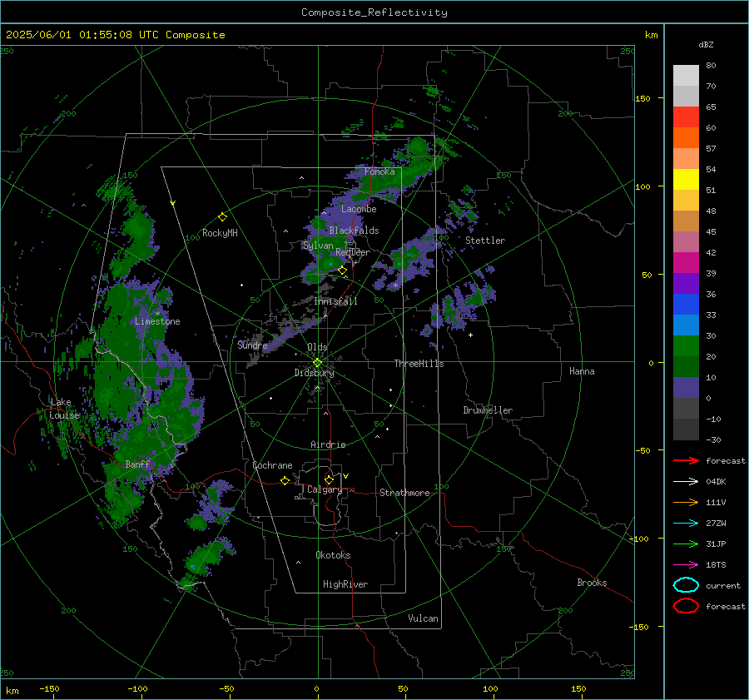Click the HighRiver town label
The height and width of the screenshot is (700, 749).
(345, 584)
